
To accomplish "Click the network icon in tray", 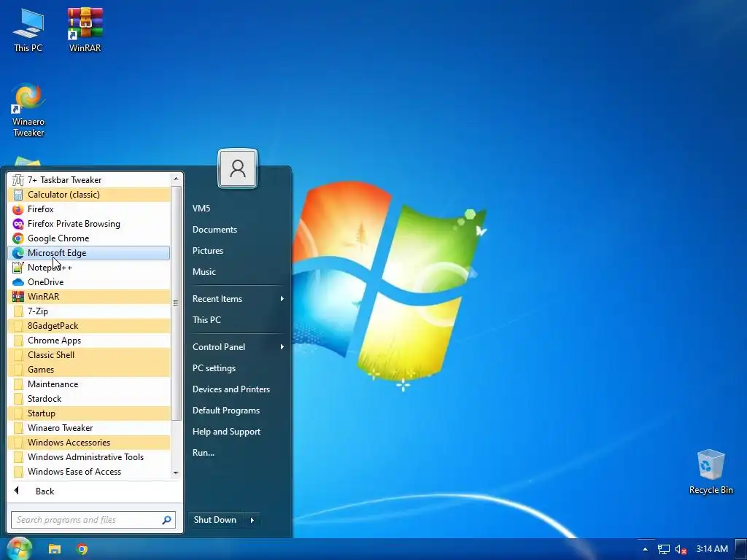I will (664, 549).
